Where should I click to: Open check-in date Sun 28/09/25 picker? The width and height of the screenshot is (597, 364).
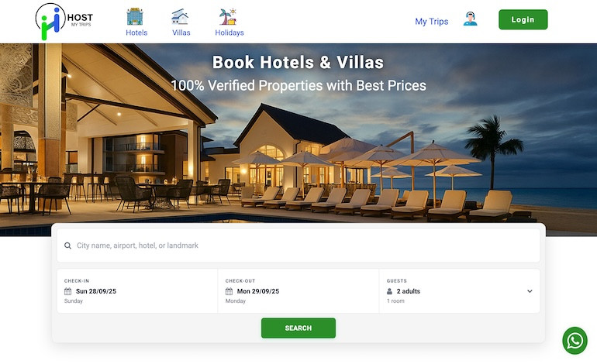[x=137, y=291]
